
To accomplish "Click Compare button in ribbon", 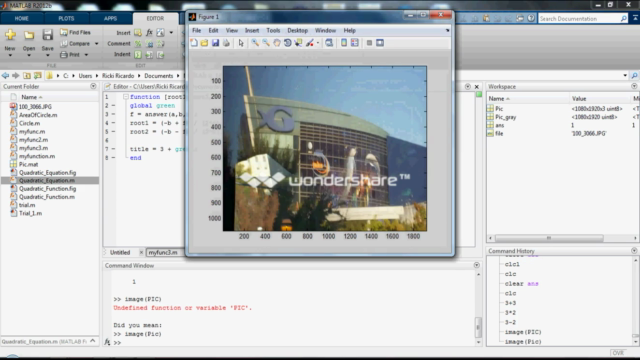I will click(75, 44).
